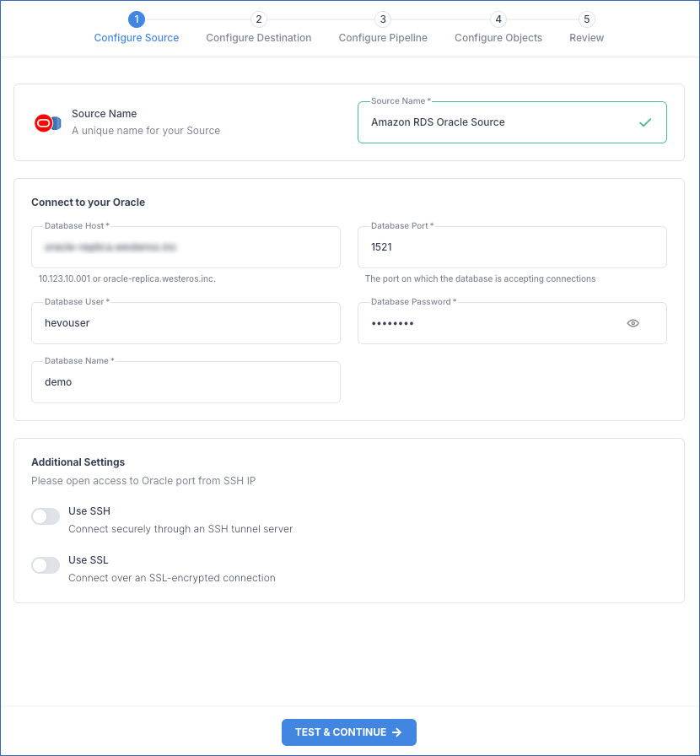Click the 'Additional Settings' heading
The height and width of the screenshot is (756, 700).
point(78,462)
